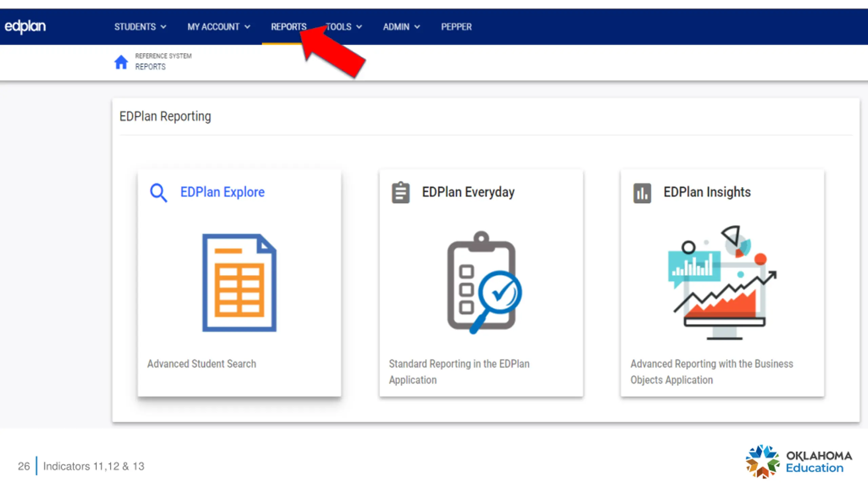Expand the Tools menu chevron
868x488 pixels.
[x=359, y=27]
